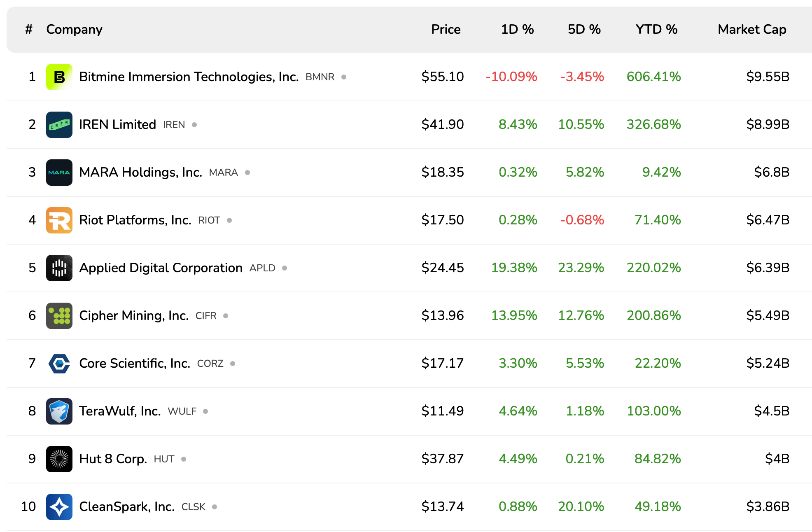Click the CleanSpark blue star logo
812x532 pixels.
point(59,507)
